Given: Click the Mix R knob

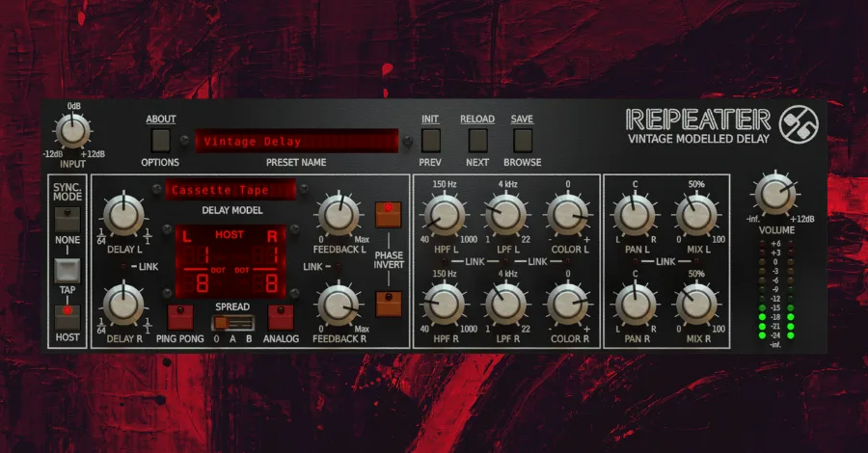Looking at the screenshot, I should [695, 305].
